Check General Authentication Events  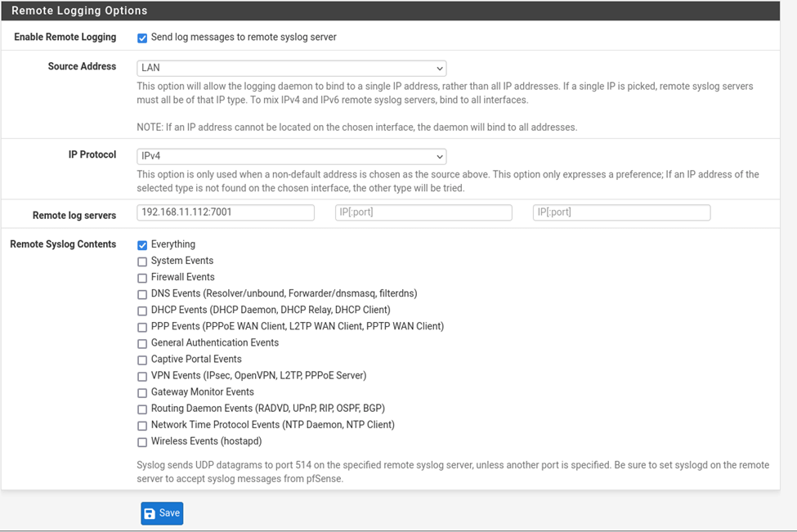pos(142,343)
